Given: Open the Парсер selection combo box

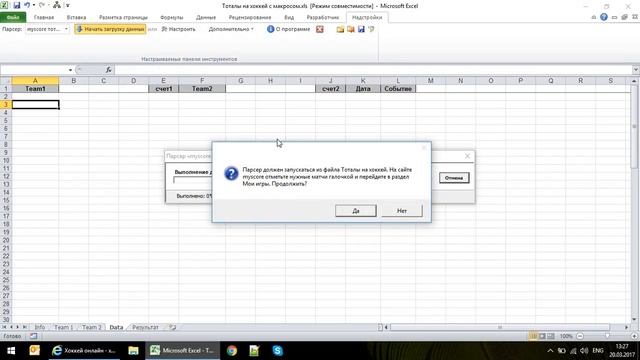Looking at the screenshot, I should [47, 29].
